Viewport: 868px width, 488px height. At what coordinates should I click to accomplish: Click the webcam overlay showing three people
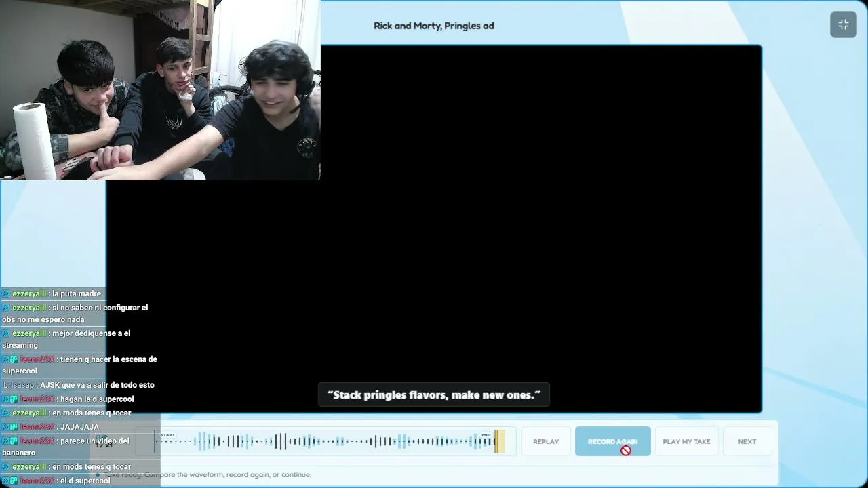point(160,90)
